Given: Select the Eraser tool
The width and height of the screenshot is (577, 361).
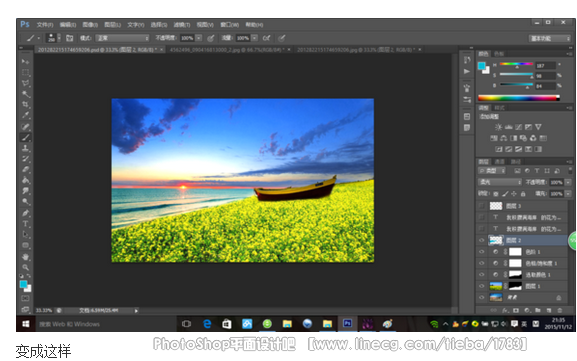Looking at the screenshot, I should pos(25,170).
